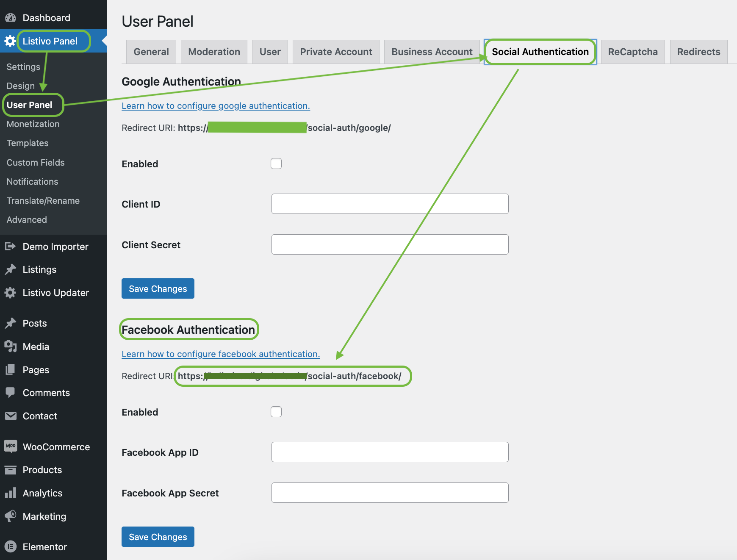737x560 pixels.
Task: Click the Pages document icon
Action: click(11, 369)
